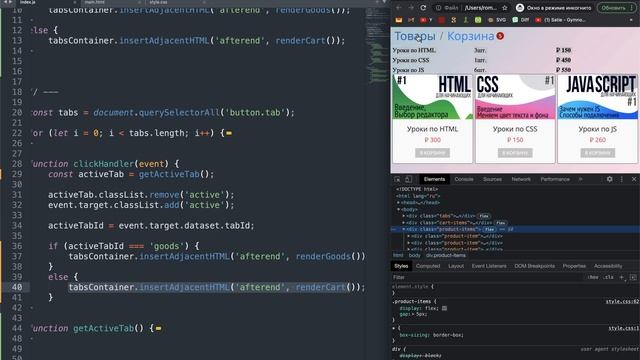Unfold the collapsed getActiveTab function on line 44
Viewport: 640px width, 360px height.
158,328
